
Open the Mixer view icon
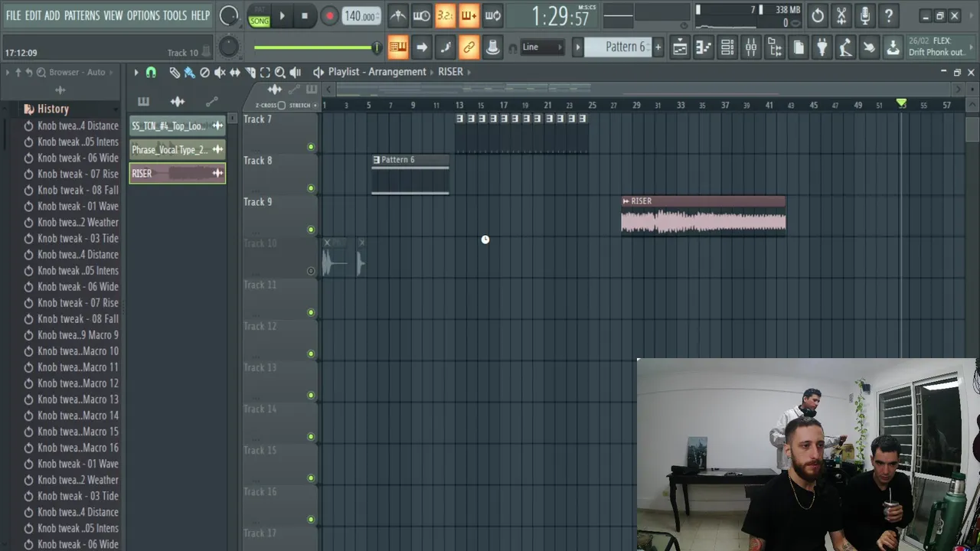[x=751, y=48]
